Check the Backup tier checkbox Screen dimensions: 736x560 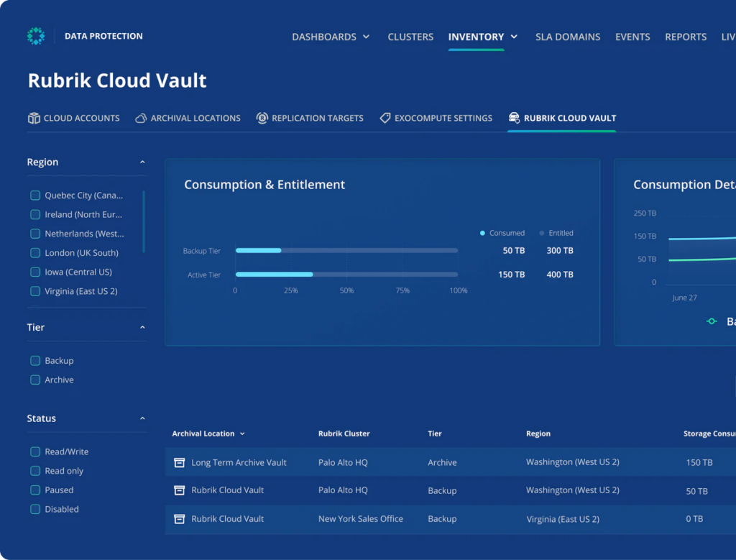pyautogui.click(x=34, y=360)
